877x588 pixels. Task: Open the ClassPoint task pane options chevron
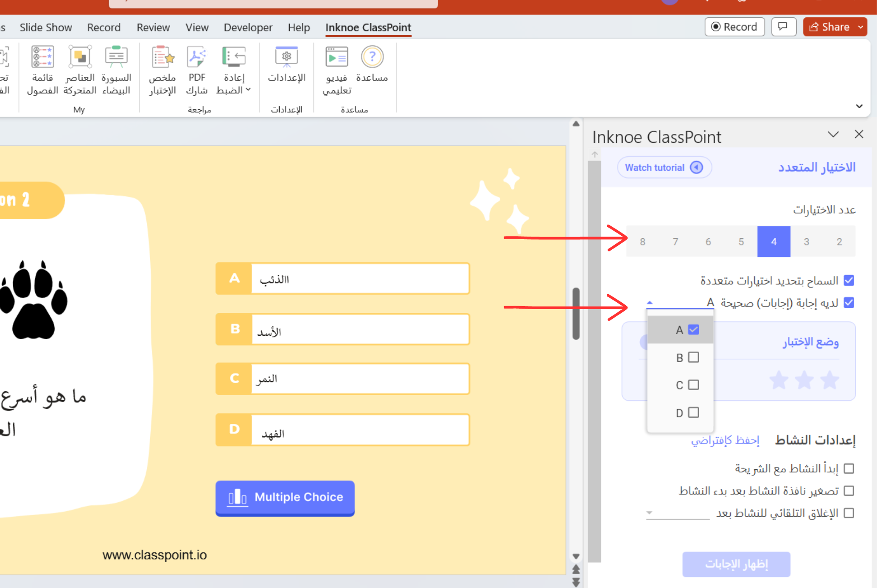[833, 135]
